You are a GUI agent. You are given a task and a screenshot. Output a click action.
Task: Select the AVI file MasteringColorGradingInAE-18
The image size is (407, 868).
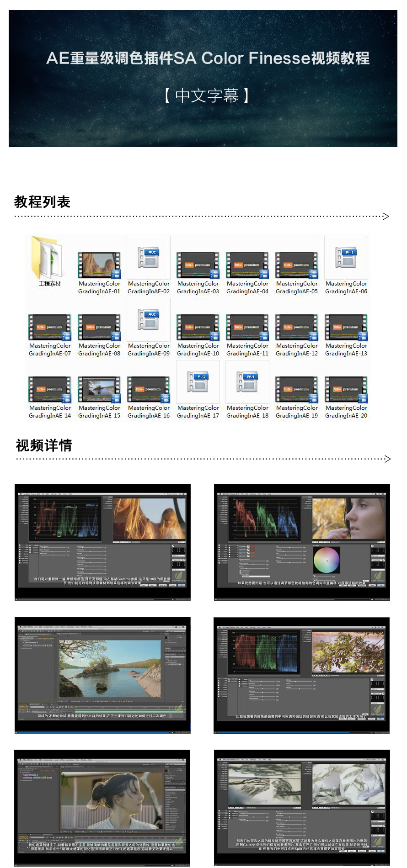[x=247, y=382]
